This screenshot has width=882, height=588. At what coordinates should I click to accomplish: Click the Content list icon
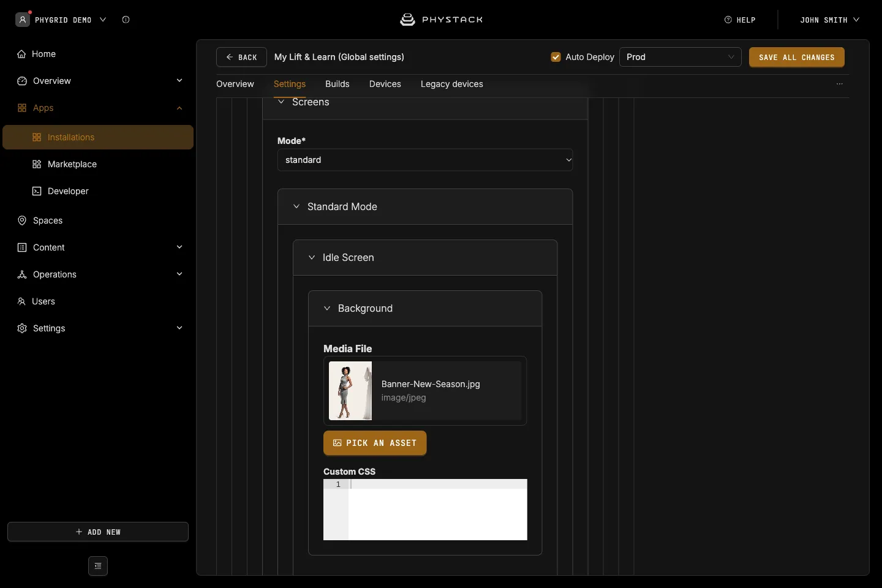coord(22,247)
